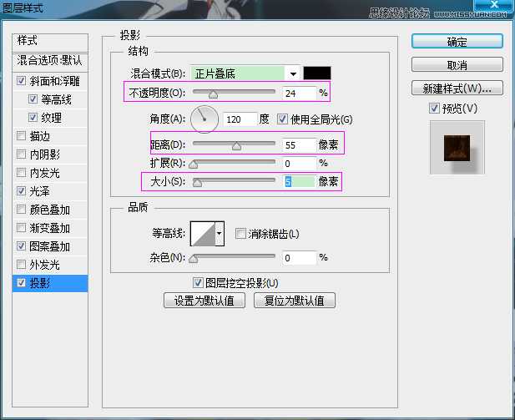Uncheck the 等高线 sub-style checkbox

33,99
